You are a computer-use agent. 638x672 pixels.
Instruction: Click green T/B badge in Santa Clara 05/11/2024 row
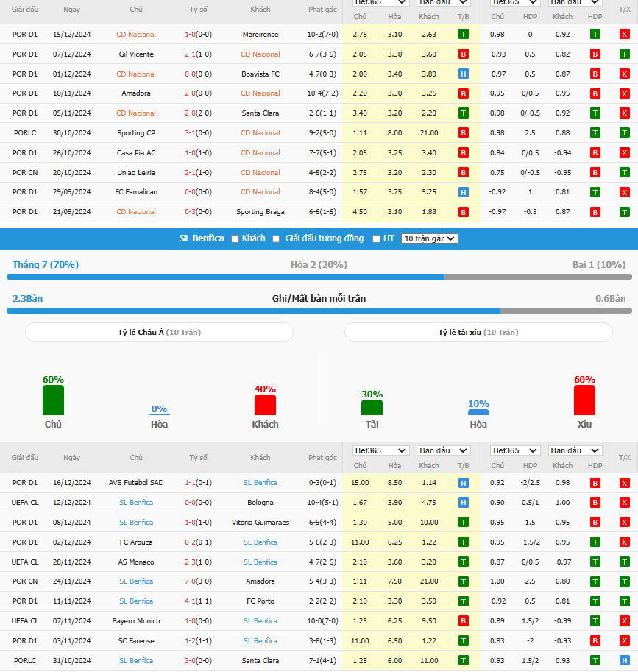[x=463, y=113]
